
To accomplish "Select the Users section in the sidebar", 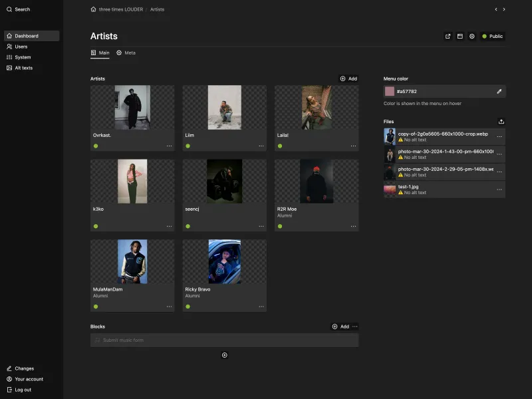I will point(21,47).
